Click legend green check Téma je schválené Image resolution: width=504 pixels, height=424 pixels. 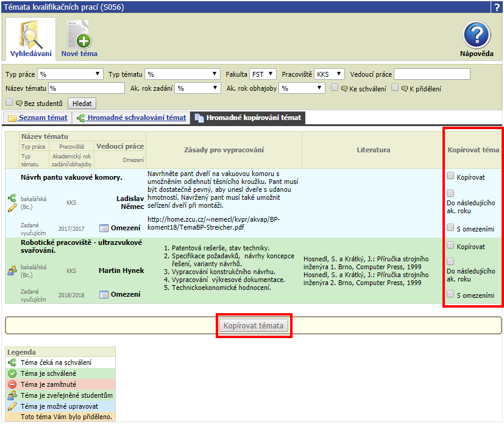click(12, 373)
